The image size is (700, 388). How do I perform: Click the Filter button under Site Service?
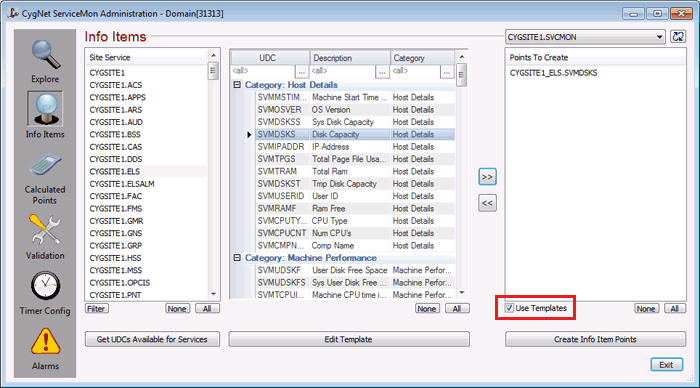[96, 309]
